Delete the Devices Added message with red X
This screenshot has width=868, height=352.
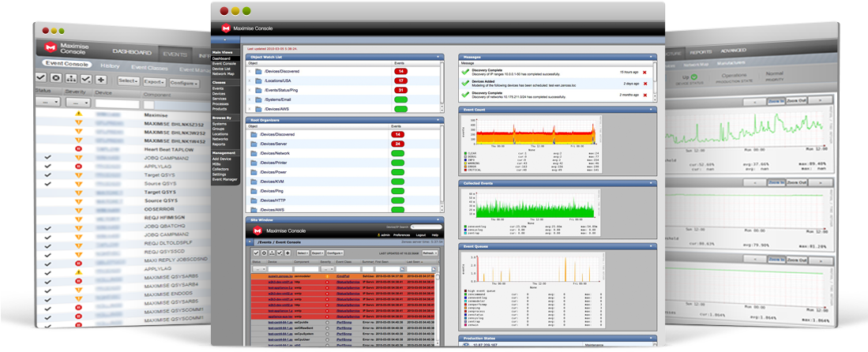click(644, 83)
